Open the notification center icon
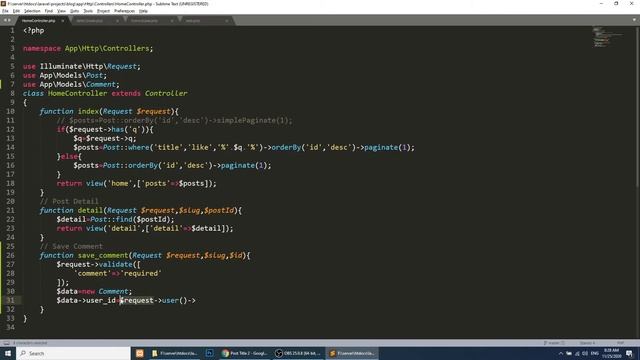Screen dimensions: 640x360 coord(629,353)
